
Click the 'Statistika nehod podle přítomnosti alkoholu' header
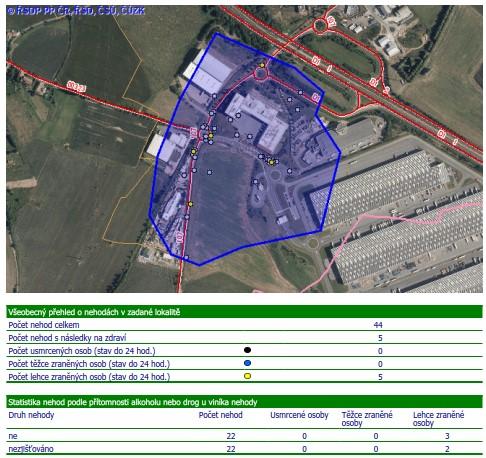click(244, 402)
